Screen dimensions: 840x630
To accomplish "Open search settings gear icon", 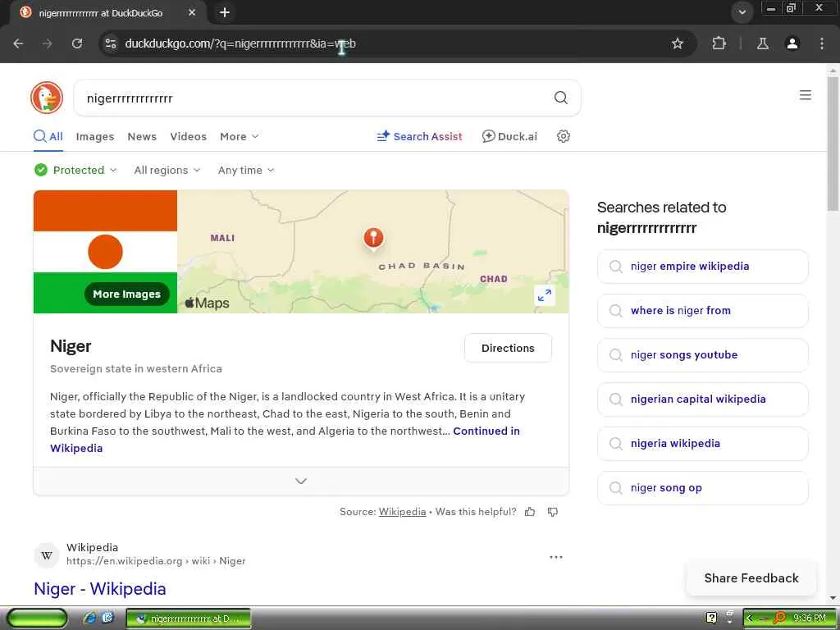I will coord(563,136).
